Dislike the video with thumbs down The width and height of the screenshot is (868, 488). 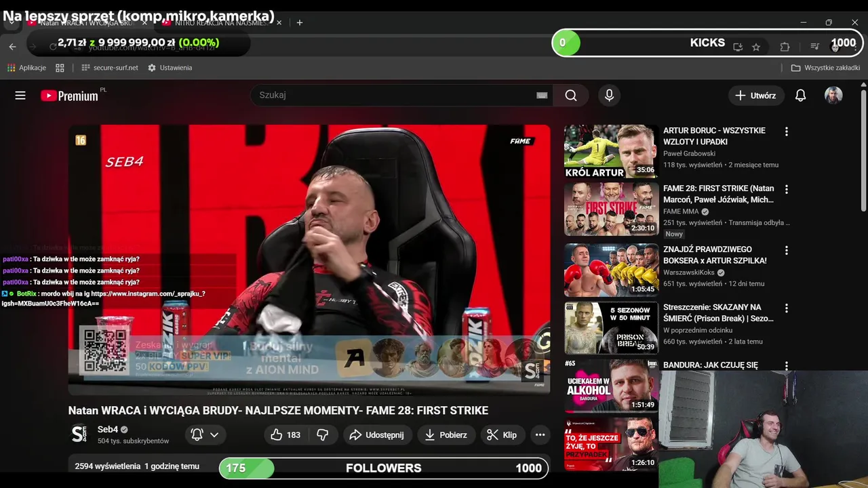click(x=323, y=435)
